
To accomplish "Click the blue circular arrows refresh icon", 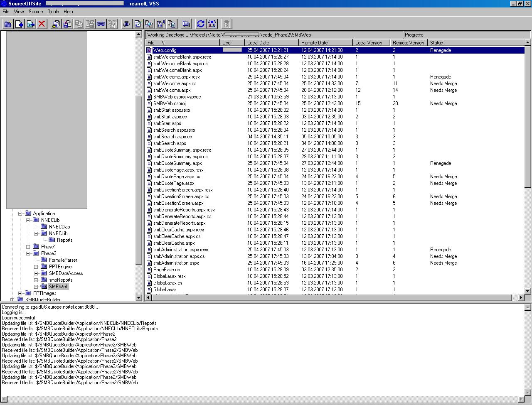I will 201,24.
